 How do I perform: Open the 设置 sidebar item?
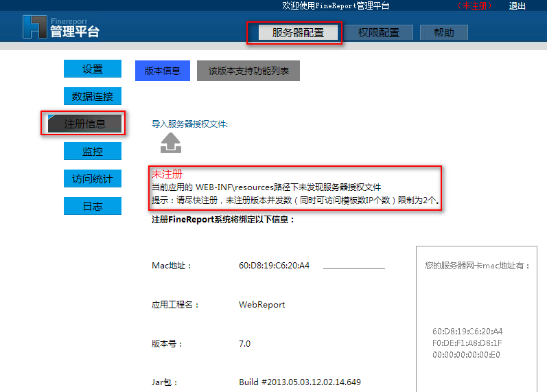pos(93,69)
